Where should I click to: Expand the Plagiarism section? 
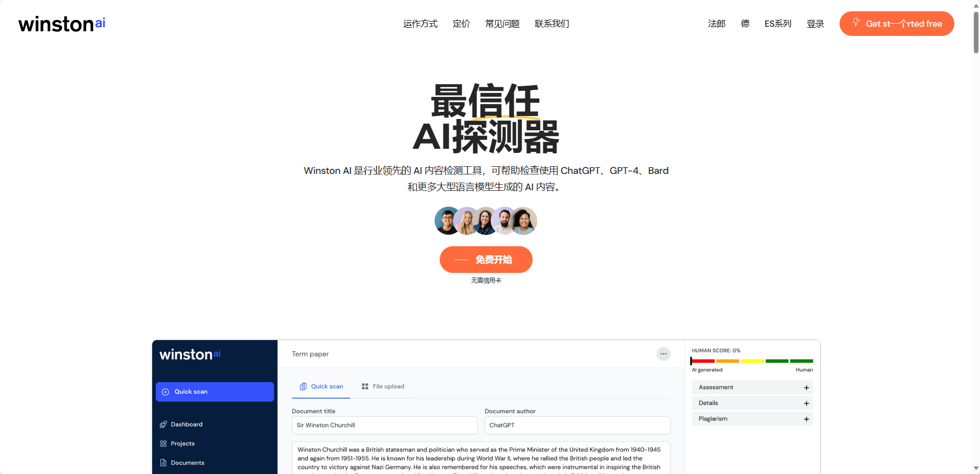(752, 419)
